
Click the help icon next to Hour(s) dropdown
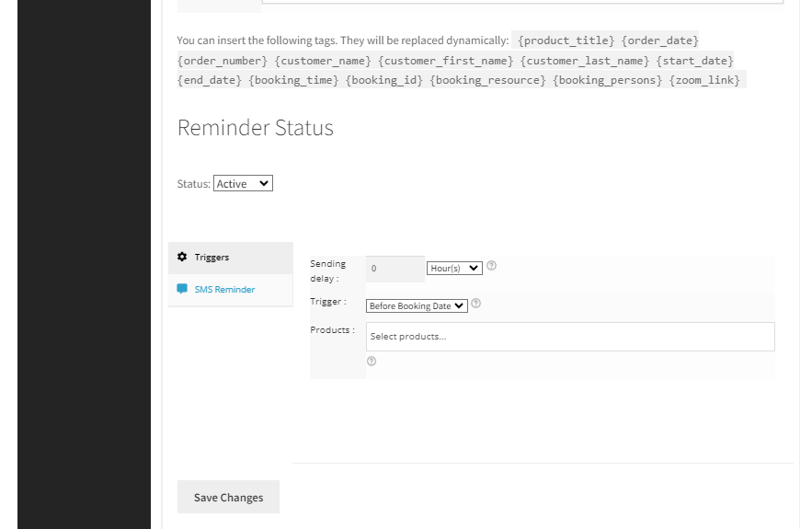point(491,265)
